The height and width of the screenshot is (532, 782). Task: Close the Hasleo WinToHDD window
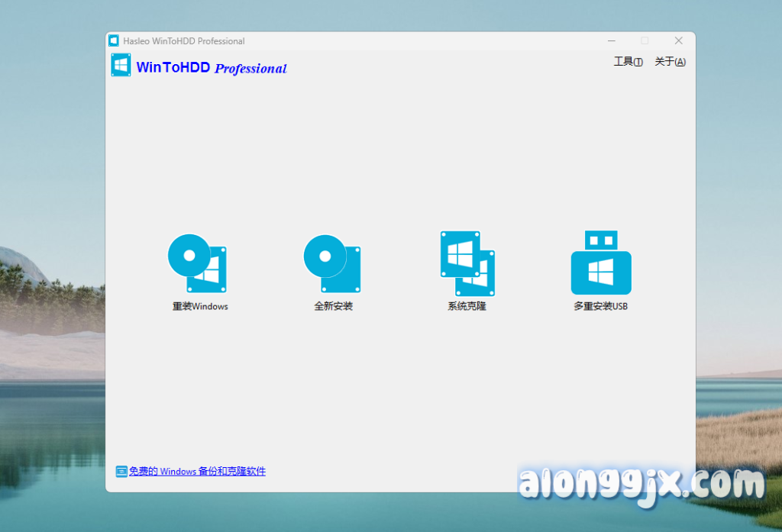point(678,40)
